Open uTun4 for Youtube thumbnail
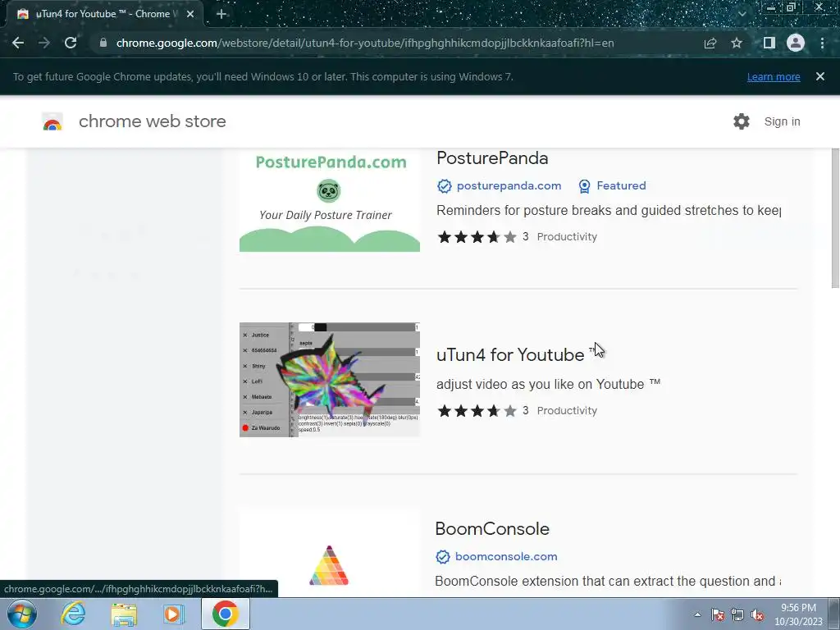The width and height of the screenshot is (840, 630). pos(330,380)
